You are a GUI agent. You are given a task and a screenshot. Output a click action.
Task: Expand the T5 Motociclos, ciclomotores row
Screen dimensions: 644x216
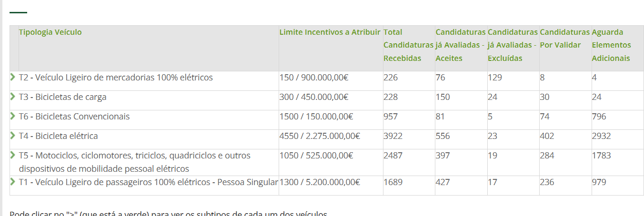[x=13, y=155]
